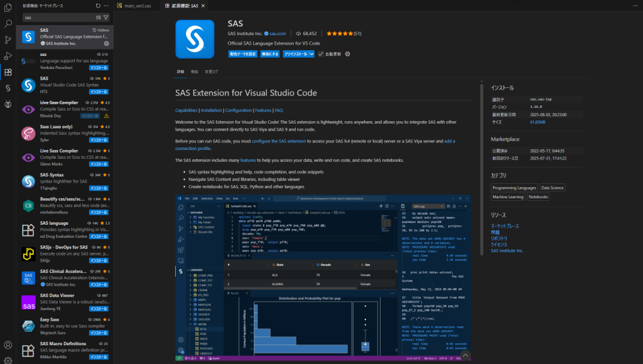This screenshot has width=643, height=364.
Task: Click the scroll-to-top arrow button
Action: pyautogui.click(x=465, y=355)
